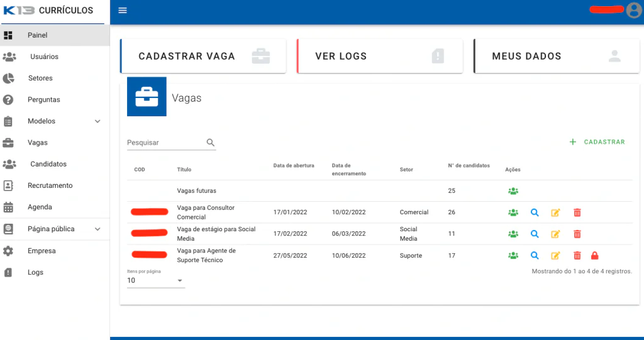Image resolution: width=644 pixels, height=340 pixels.
Task: Open the MEUS DADOS card
Action: [x=557, y=57]
